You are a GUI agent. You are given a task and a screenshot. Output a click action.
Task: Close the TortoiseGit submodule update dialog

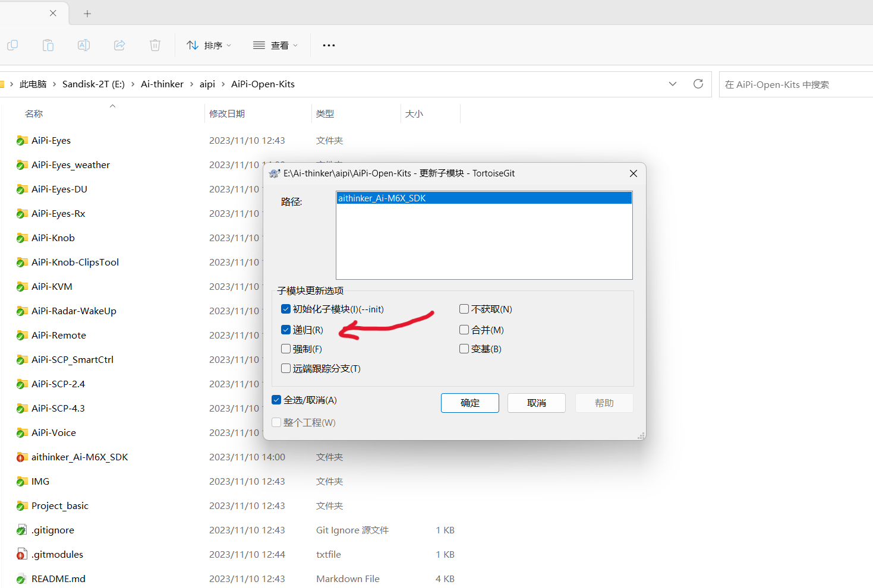pyautogui.click(x=634, y=173)
